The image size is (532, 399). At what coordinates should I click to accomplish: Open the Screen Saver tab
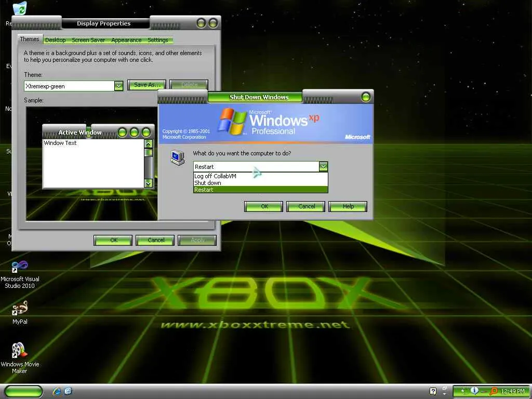[88, 40]
